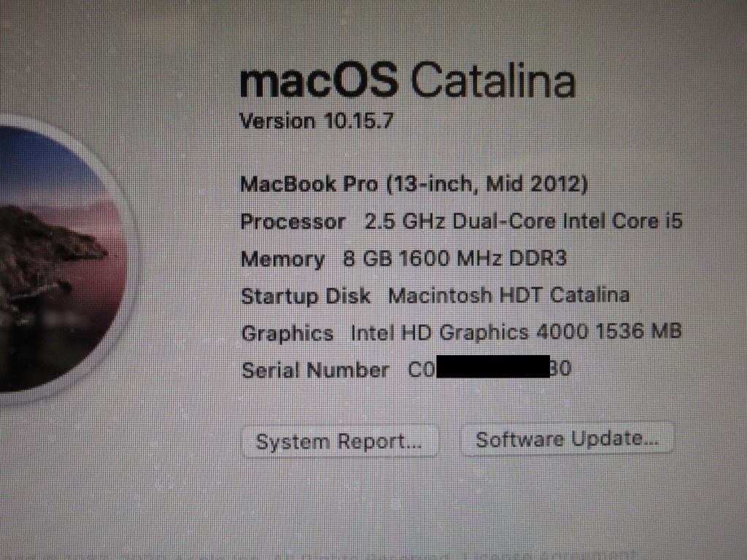Select Intel HD Graphics 4000 1536 MB text
Viewport: 747px width, 560px height.
pos(516,332)
